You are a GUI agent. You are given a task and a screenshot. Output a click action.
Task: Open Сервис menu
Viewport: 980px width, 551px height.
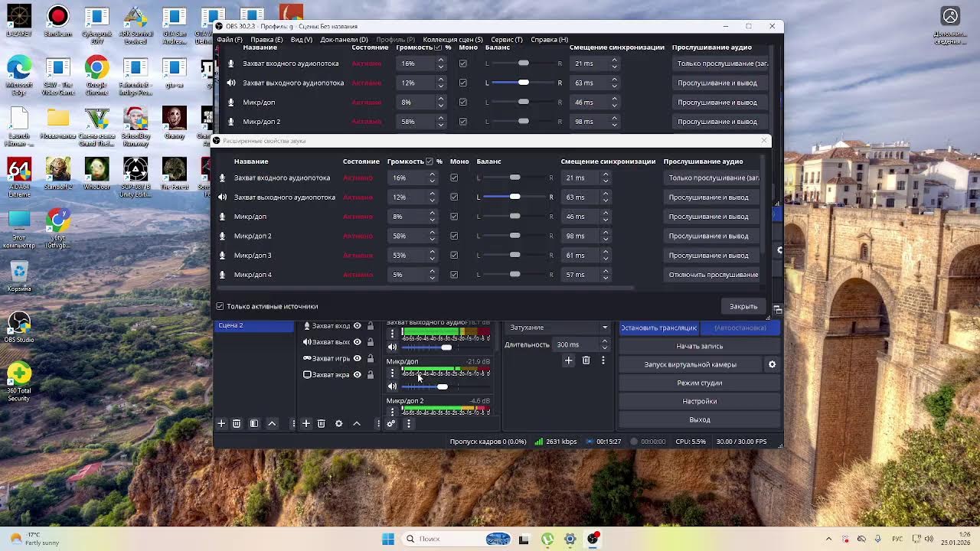click(x=507, y=40)
